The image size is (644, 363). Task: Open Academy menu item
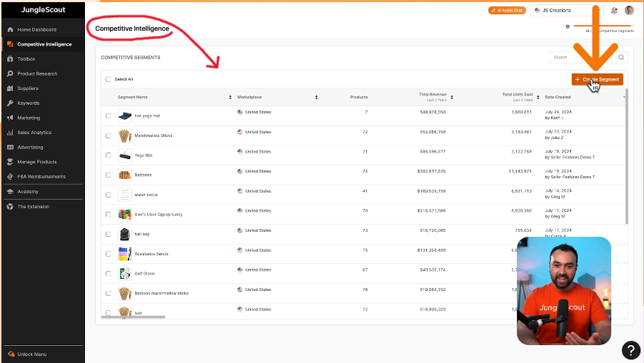(x=28, y=192)
